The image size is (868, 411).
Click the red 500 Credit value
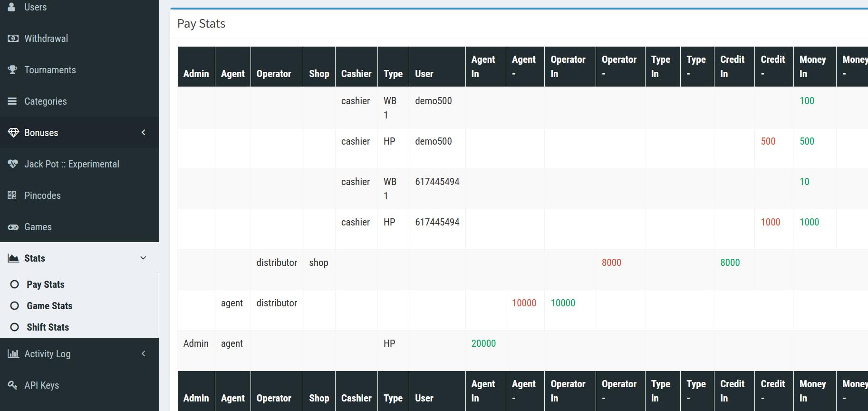768,141
